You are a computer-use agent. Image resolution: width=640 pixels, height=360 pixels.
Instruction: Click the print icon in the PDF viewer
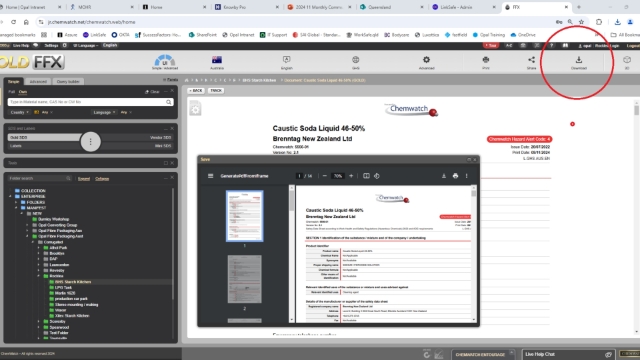coord(455,176)
